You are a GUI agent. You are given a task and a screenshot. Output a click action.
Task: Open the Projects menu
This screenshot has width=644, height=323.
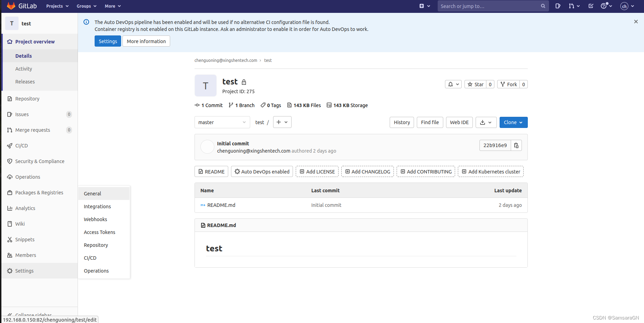coord(57,6)
